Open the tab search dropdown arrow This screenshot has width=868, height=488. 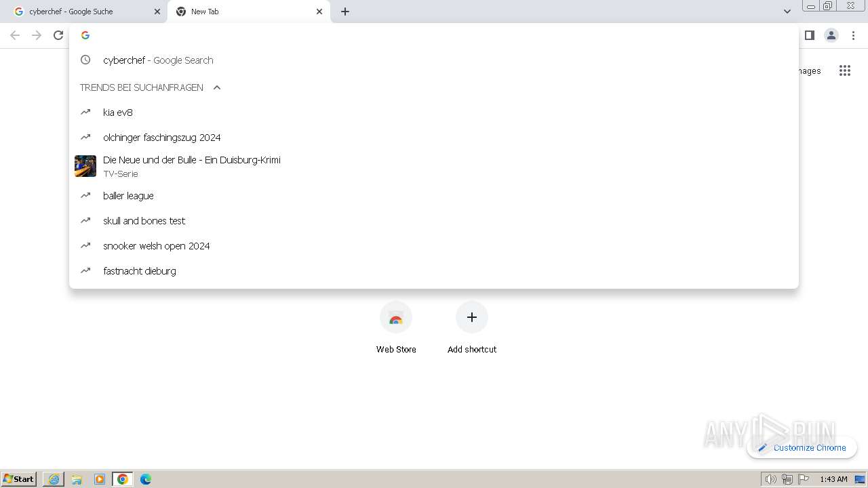coord(787,12)
